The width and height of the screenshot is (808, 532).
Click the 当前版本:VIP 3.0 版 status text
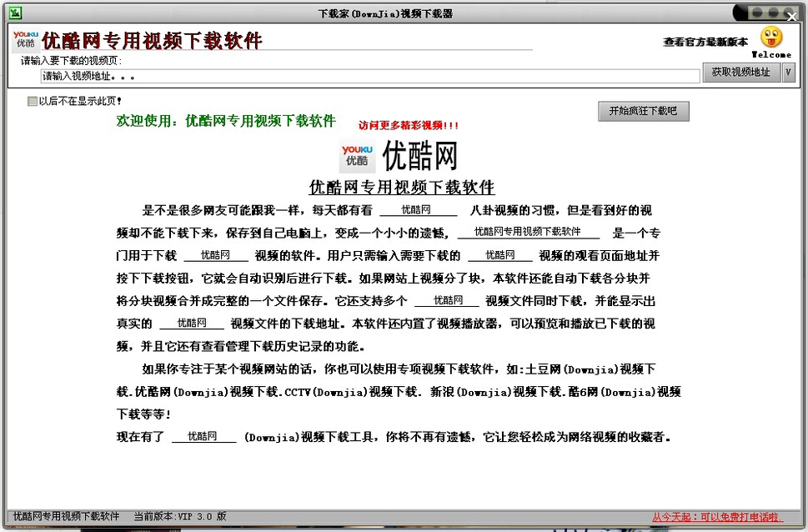pos(180,517)
